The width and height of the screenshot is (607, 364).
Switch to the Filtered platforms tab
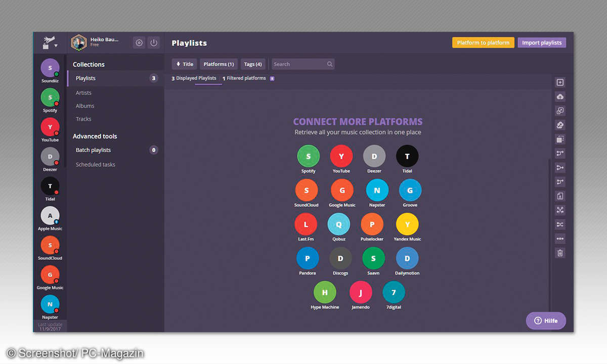coord(244,78)
